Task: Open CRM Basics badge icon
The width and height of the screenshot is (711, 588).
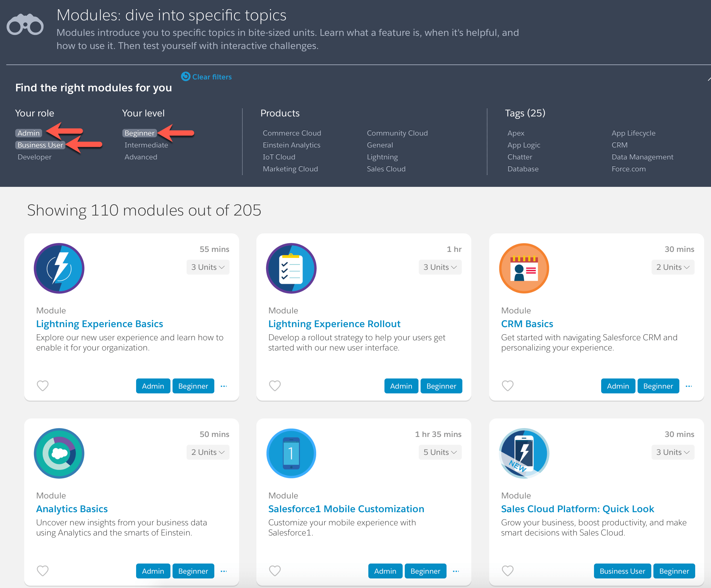Action: (524, 268)
